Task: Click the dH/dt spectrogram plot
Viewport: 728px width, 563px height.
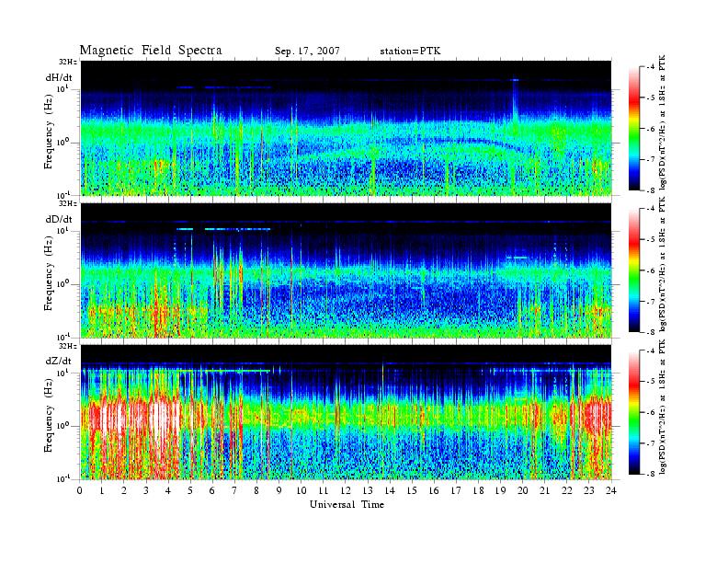Action: point(347,128)
